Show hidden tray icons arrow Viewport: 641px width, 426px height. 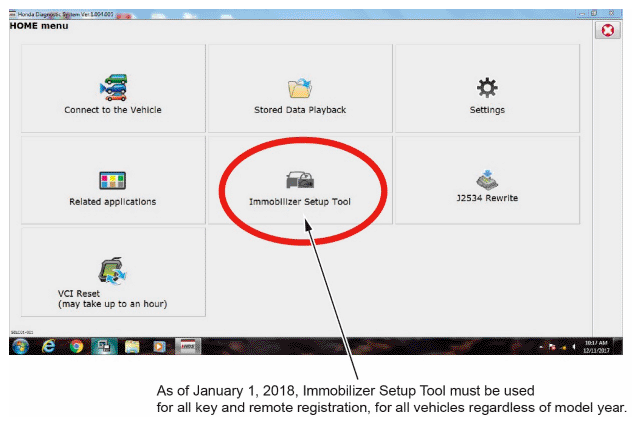pos(541,347)
